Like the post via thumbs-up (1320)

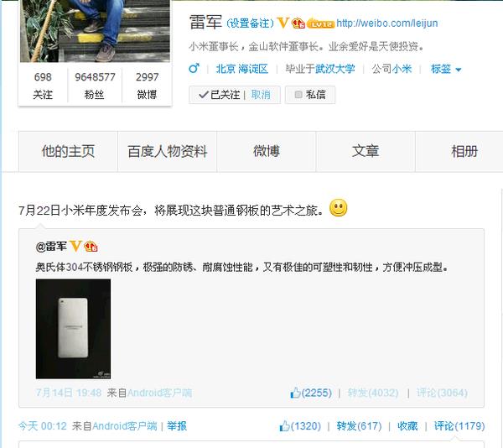[300, 426]
